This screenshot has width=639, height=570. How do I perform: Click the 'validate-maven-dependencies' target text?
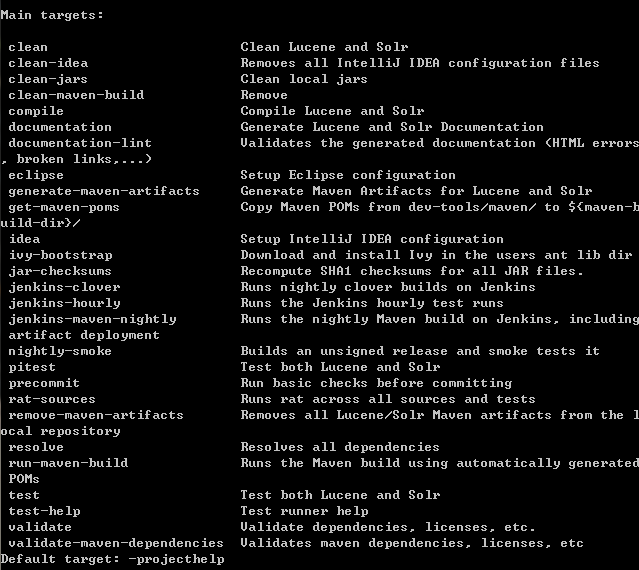[116, 543]
